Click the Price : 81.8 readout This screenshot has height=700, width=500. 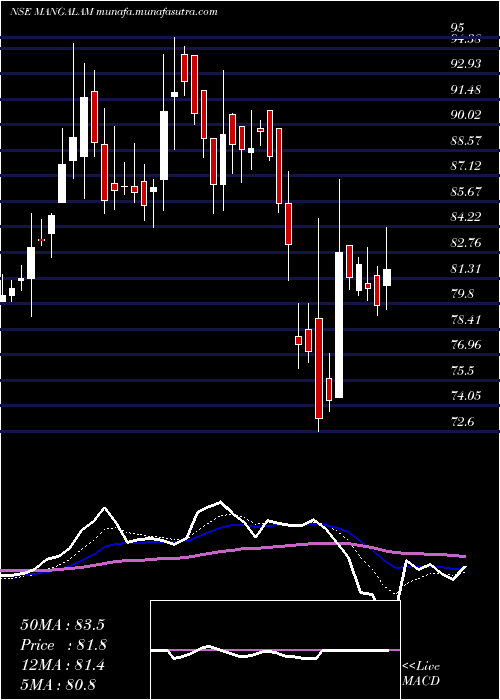pos(63,645)
